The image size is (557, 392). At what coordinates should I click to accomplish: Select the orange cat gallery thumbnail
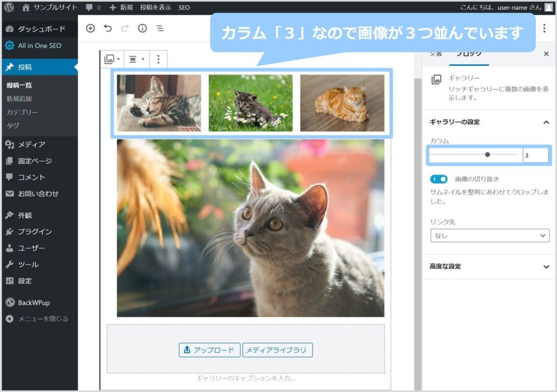(342, 103)
